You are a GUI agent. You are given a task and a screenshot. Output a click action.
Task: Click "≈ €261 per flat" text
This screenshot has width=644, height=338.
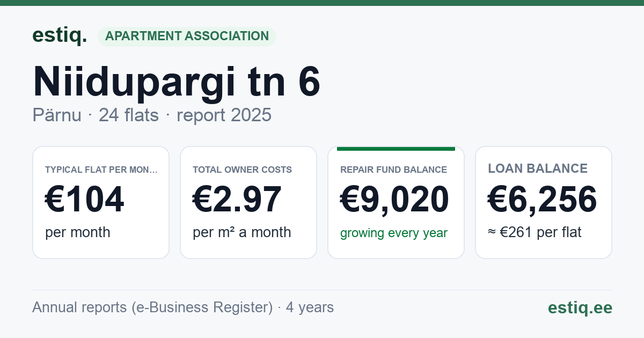point(535,232)
